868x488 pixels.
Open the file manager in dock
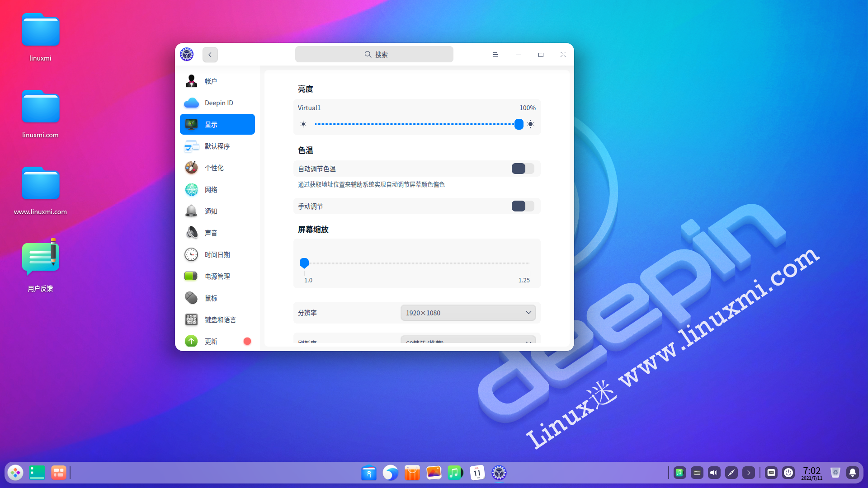point(369,473)
